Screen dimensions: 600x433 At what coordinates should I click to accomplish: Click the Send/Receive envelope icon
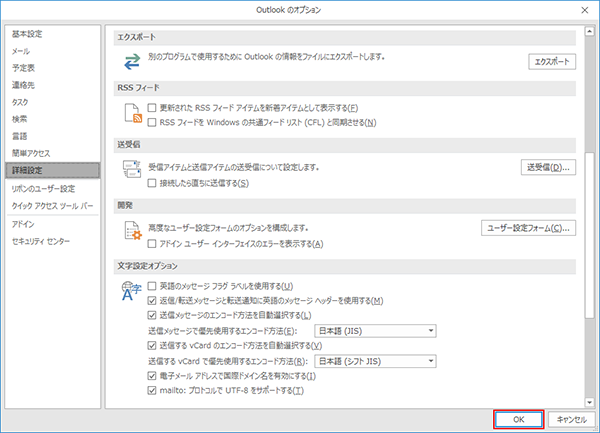pyautogui.click(x=130, y=172)
